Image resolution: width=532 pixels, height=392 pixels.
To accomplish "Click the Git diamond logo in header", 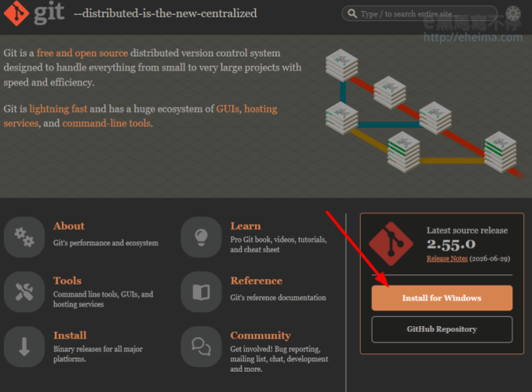I will click(16, 13).
